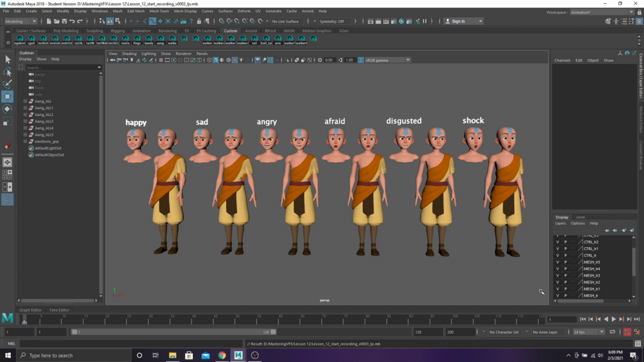644x362 pixels.
Task: Select the arrow Select tool in the left toolbox
Action: pos(8,60)
